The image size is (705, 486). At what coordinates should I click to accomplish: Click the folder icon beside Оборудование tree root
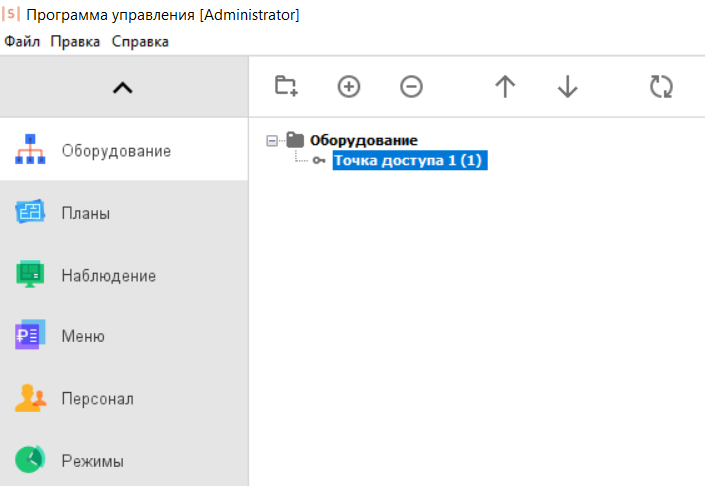click(295, 139)
